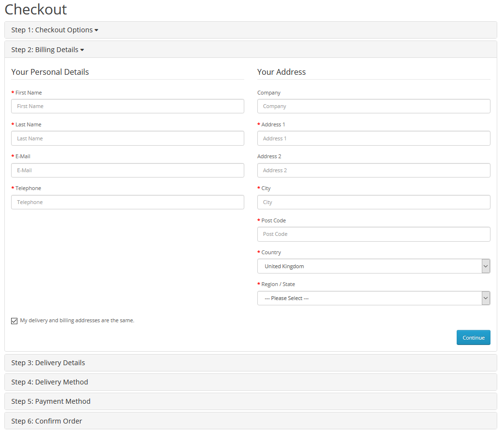Click the Checkout page title
This screenshot has height=438, width=504.
coord(36,9)
